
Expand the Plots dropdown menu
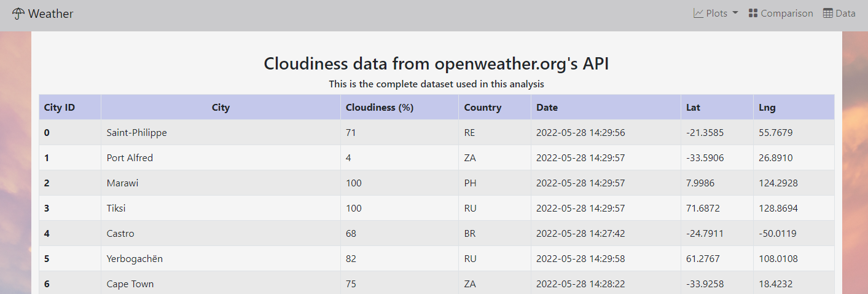[x=716, y=13]
